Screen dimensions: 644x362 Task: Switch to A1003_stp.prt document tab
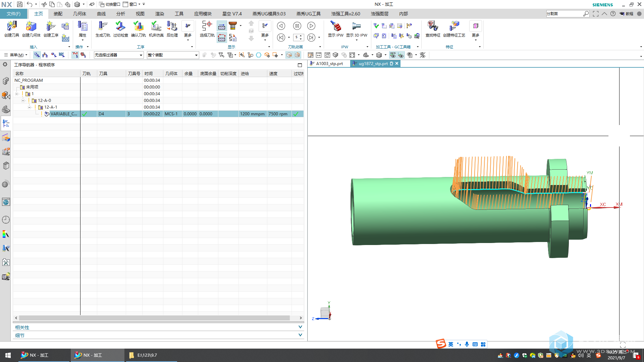point(329,64)
